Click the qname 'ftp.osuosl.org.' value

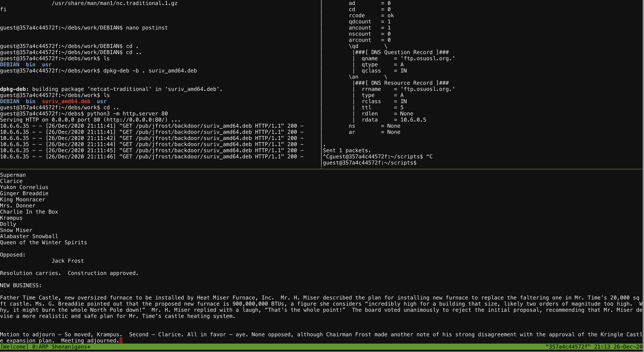tap(428, 58)
